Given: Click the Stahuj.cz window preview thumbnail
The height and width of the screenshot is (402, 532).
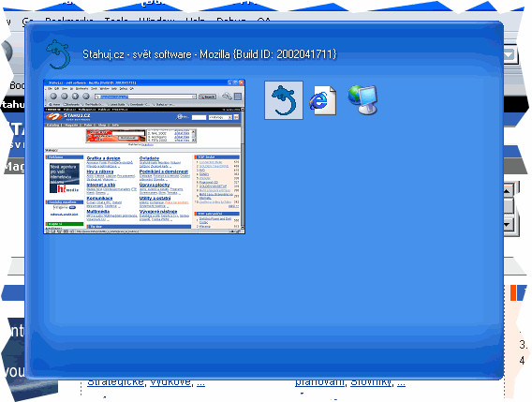Looking at the screenshot, I should click(x=144, y=156).
